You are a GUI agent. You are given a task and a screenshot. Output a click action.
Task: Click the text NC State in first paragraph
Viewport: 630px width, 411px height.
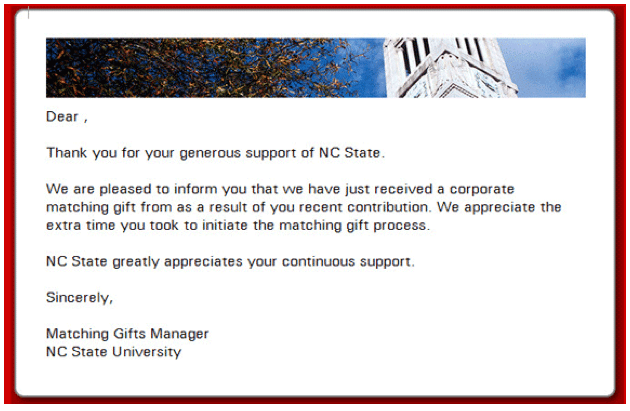tap(349, 153)
